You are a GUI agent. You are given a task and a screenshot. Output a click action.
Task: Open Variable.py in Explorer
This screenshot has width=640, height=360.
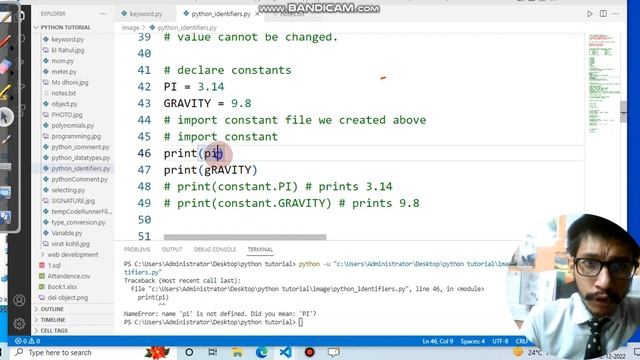[67, 233]
